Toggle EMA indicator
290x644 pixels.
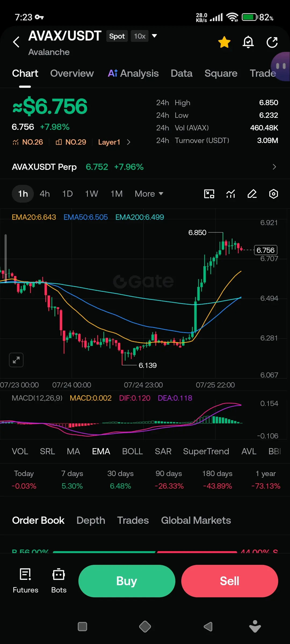coord(101,451)
